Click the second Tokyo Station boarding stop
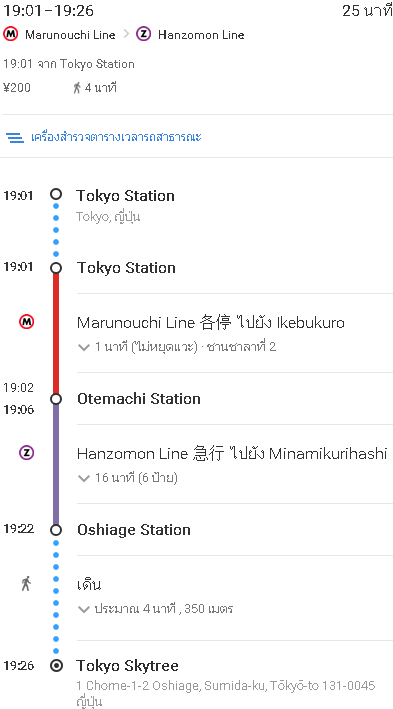Screen dimensions: 393x709 126,268
